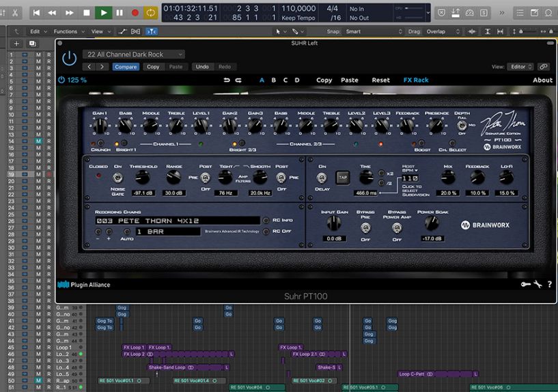Open the FX Rack tab
Viewport: 558px width, 392px height.
[415, 80]
